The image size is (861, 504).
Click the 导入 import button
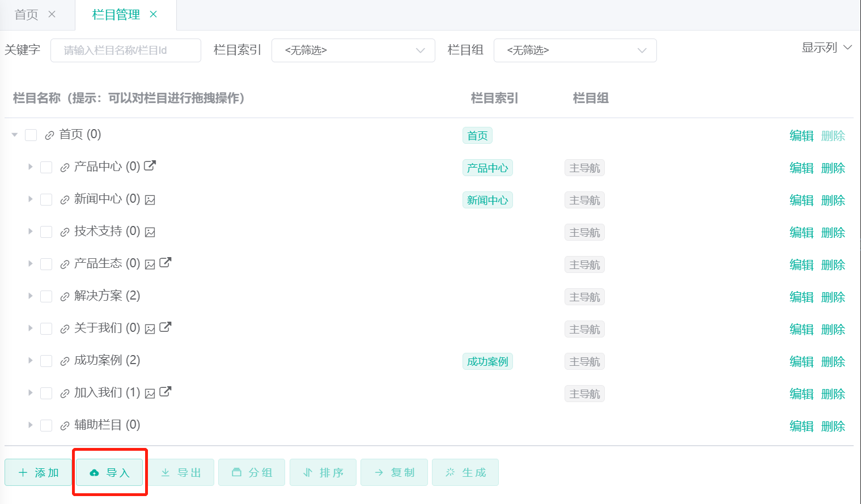pos(110,472)
